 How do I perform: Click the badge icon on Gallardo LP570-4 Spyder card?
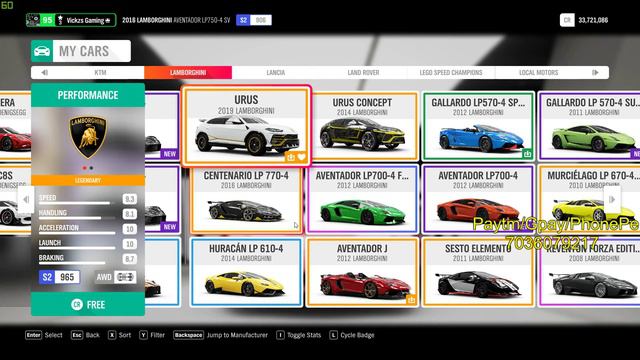click(x=527, y=154)
